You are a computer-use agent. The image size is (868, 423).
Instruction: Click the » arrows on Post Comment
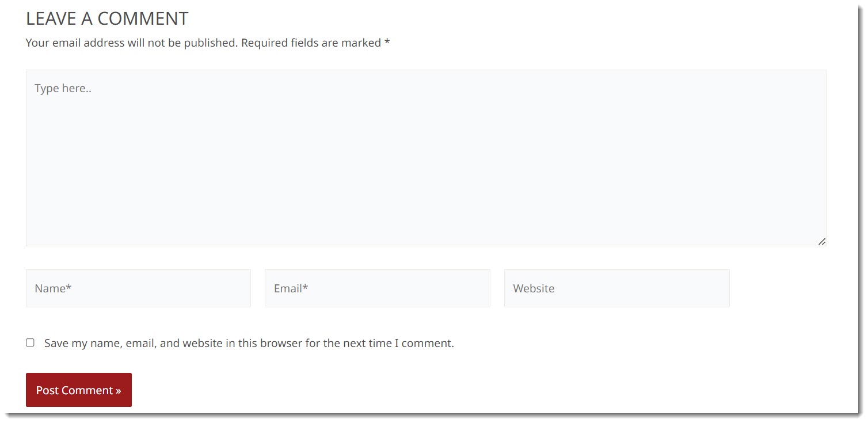coord(118,390)
